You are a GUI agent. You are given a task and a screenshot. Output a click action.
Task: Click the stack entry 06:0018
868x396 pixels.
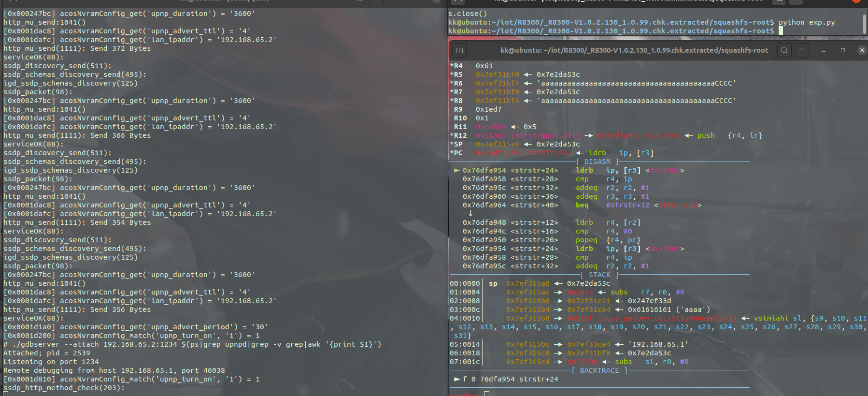(560, 353)
